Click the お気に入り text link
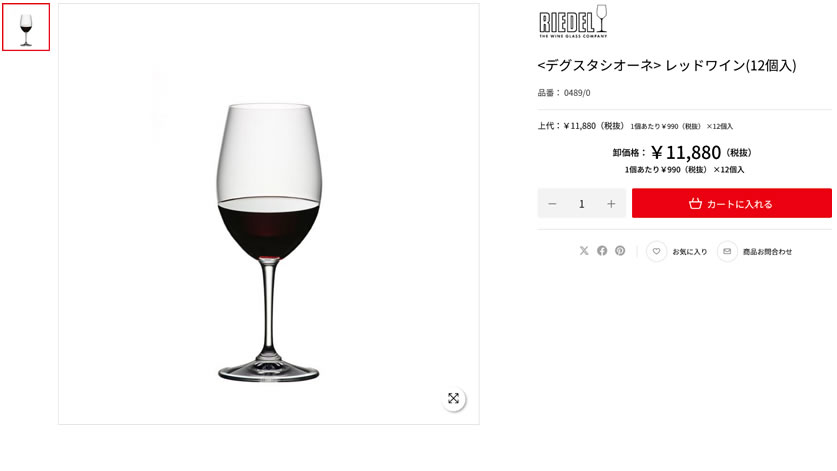This screenshot has height=471, width=837. point(690,252)
